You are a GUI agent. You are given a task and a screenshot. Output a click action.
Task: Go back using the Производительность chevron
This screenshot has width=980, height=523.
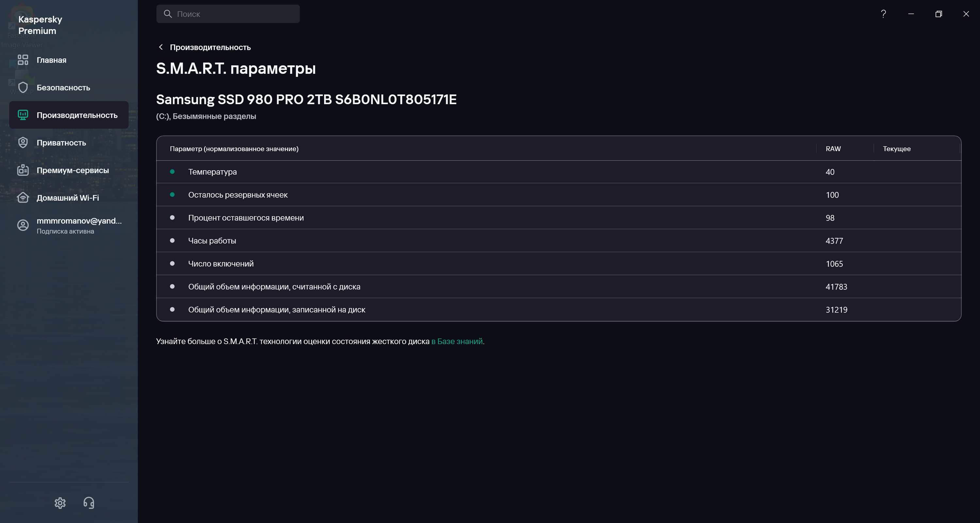161,47
